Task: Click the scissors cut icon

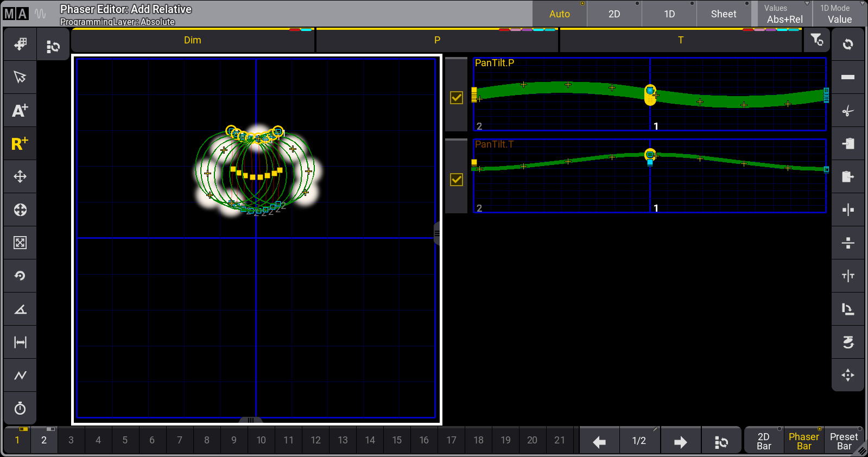Action: (847, 111)
